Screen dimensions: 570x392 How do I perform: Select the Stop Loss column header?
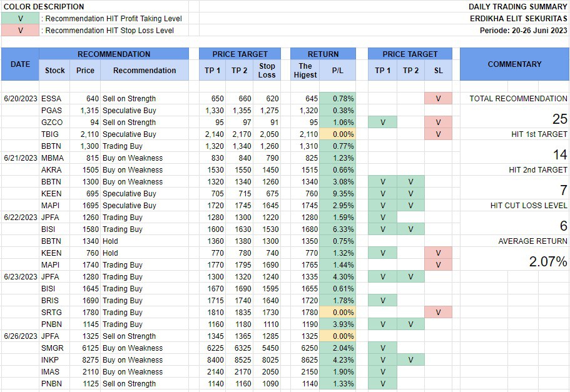(x=267, y=70)
